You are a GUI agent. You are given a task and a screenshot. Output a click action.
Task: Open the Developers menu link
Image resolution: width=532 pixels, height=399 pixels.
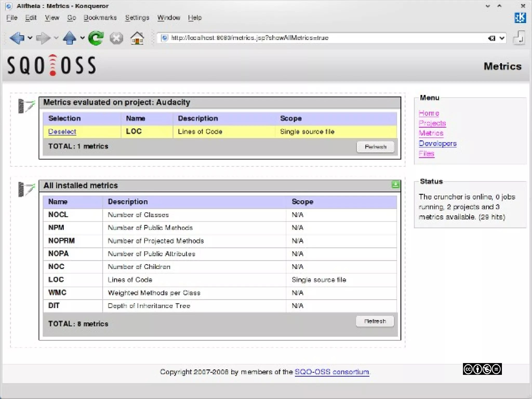click(437, 143)
